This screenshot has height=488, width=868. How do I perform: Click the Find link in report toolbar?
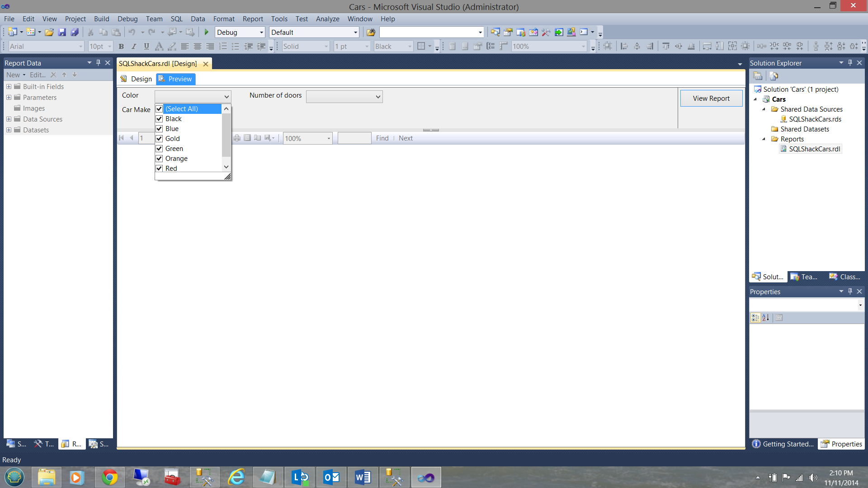tap(382, 138)
